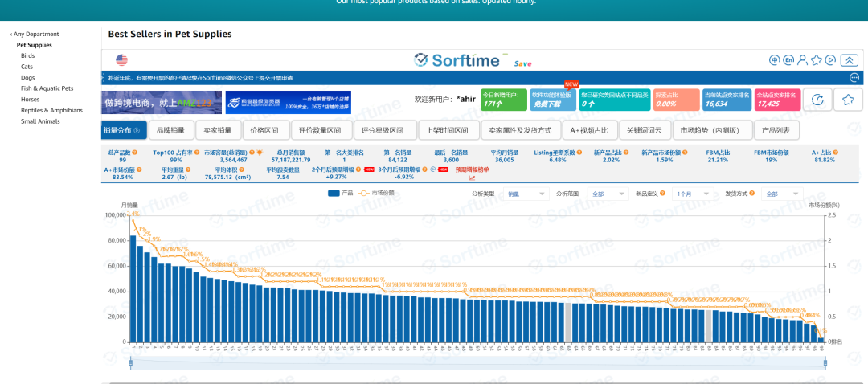The height and width of the screenshot is (384, 868).
Task: Click the 预期增幅榜单 chart link
Action: tap(472, 170)
